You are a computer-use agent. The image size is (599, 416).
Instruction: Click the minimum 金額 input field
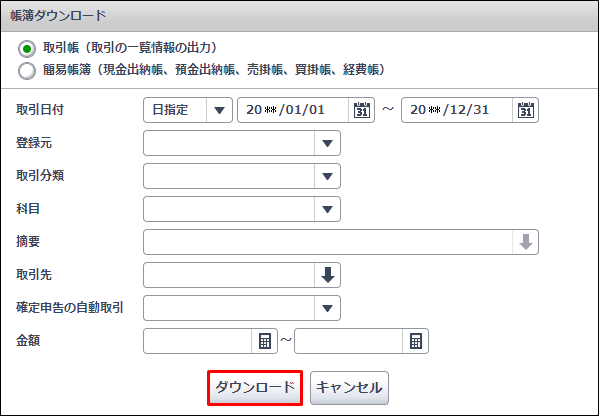point(198,341)
